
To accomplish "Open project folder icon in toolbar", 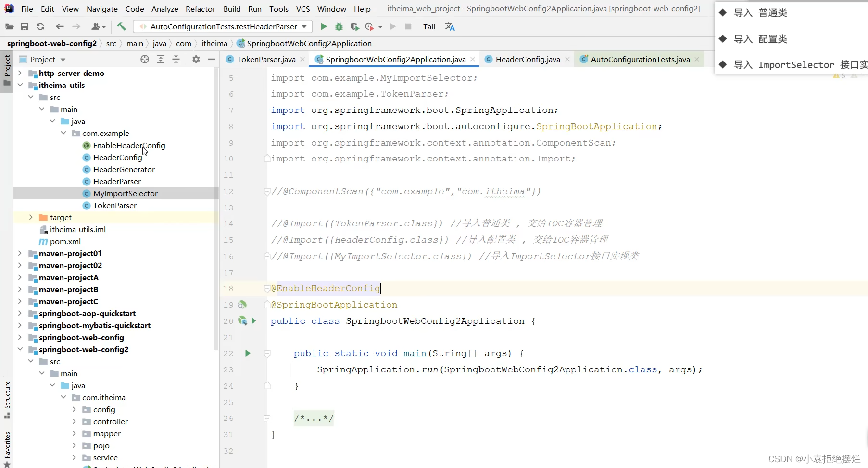I will tap(9, 27).
